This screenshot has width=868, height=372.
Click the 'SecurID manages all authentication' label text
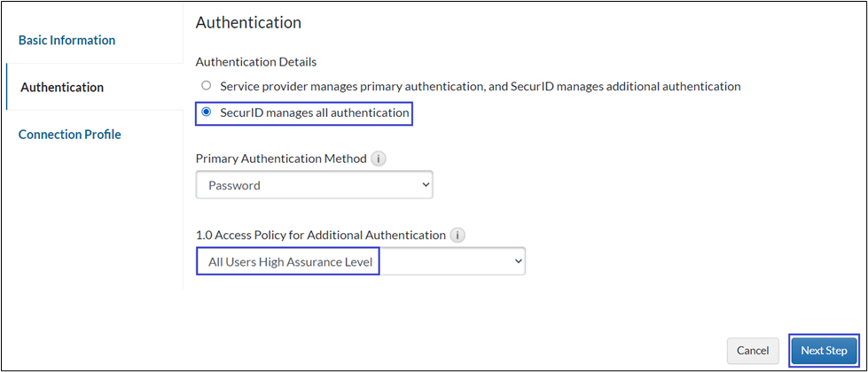tap(315, 112)
